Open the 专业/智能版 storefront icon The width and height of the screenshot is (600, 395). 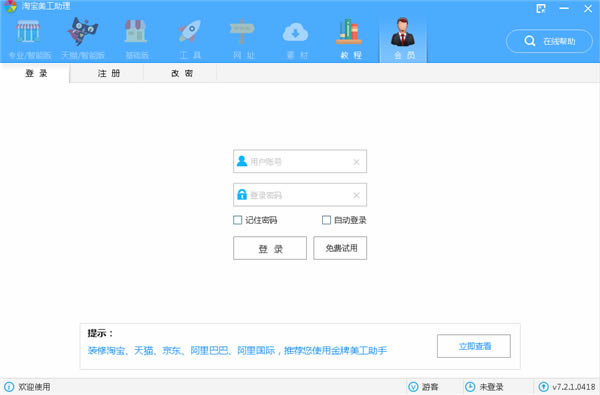point(28,32)
